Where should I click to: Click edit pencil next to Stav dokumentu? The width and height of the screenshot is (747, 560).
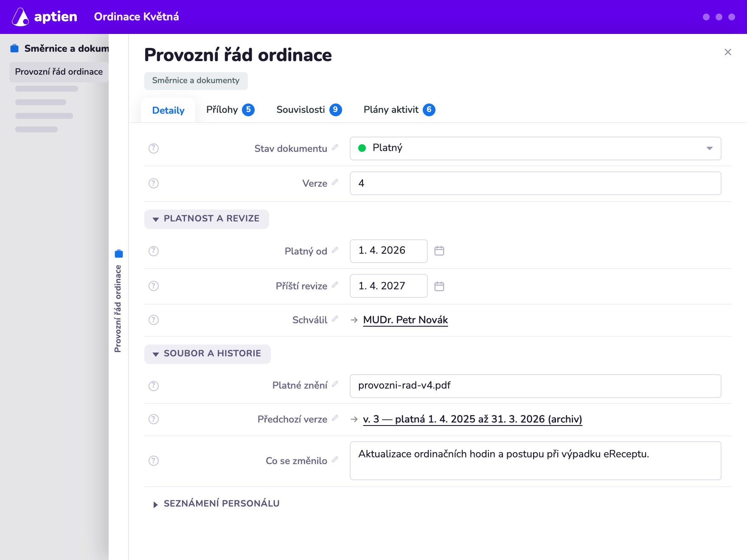pos(335,147)
